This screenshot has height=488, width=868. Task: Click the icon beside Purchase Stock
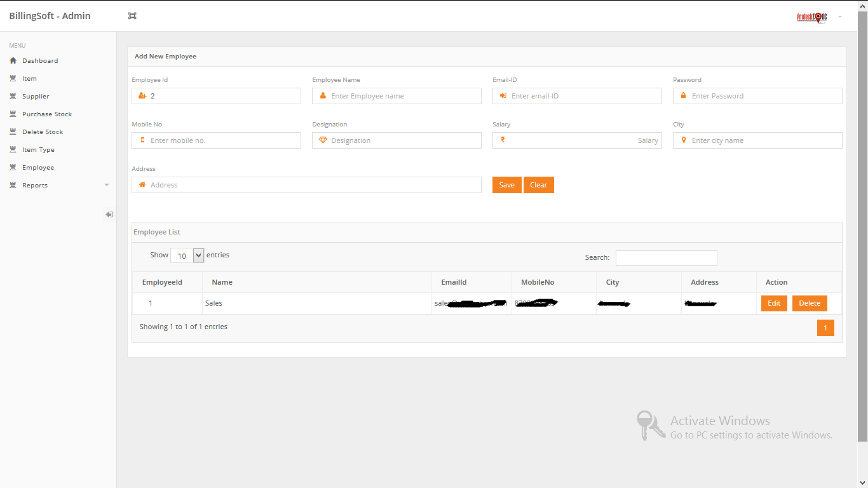pyautogui.click(x=13, y=114)
